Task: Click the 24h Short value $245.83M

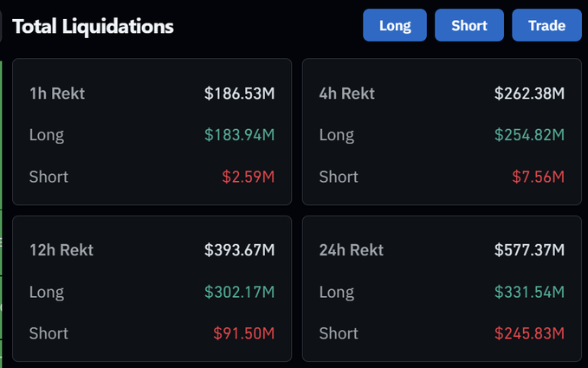Action: 529,333
